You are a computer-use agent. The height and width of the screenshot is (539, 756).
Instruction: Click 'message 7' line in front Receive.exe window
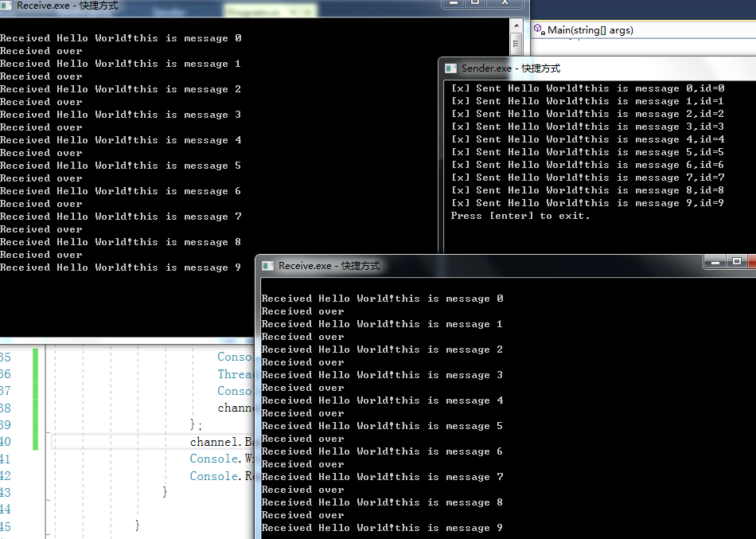point(382,477)
